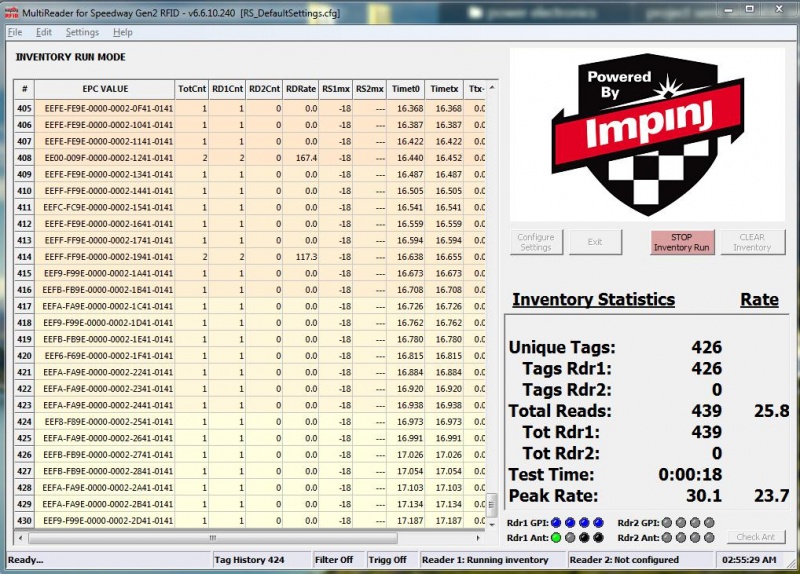The image size is (800, 574).
Task: Click the Configure Settings button
Action: (536, 242)
